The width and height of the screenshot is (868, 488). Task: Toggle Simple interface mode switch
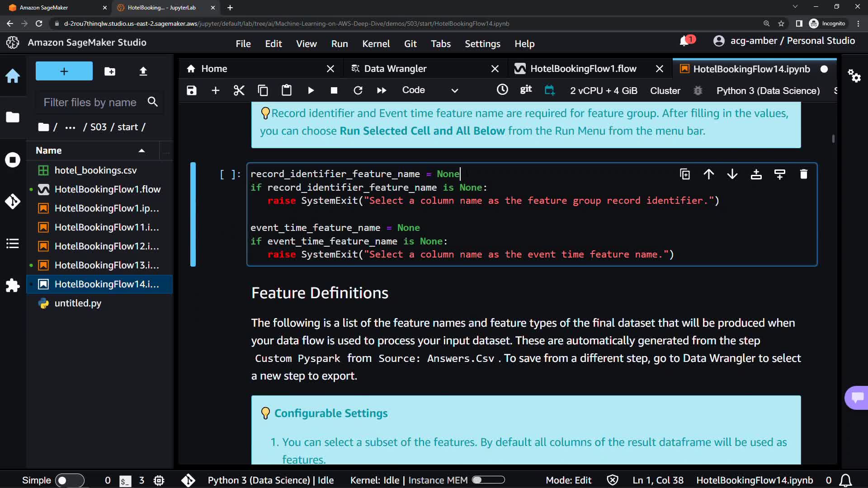click(x=69, y=480)
